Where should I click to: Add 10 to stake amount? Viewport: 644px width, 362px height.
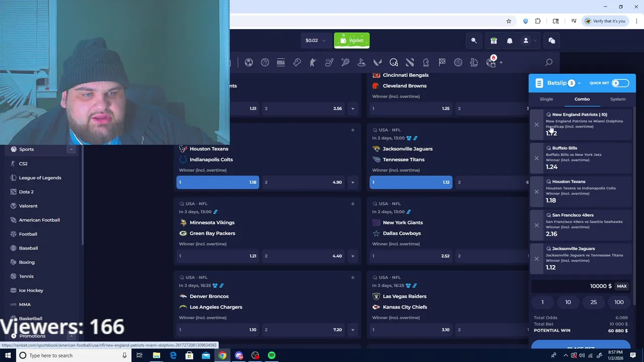coord(568,302)
